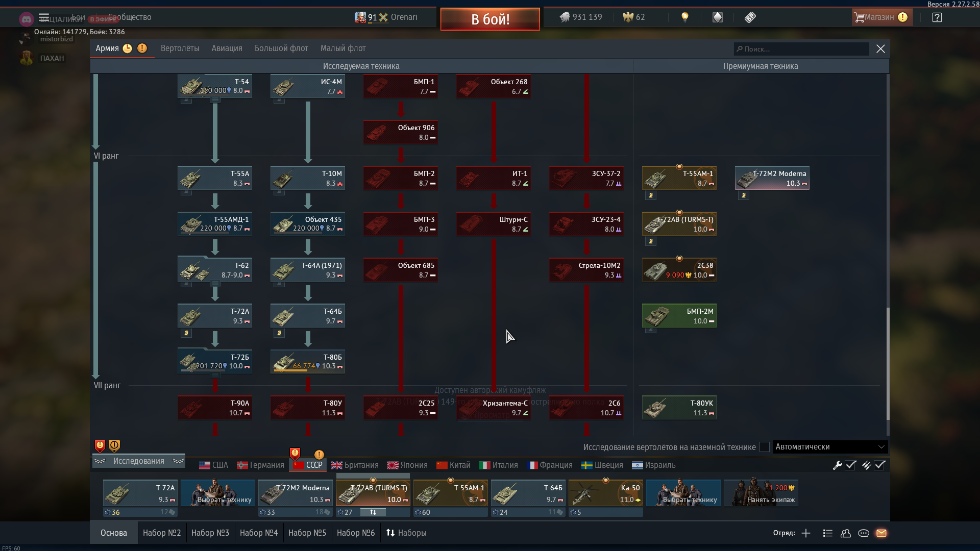The width and height of the screenshot is (980, 551).
Task: Open the list icon near squad
Action: 828,533
